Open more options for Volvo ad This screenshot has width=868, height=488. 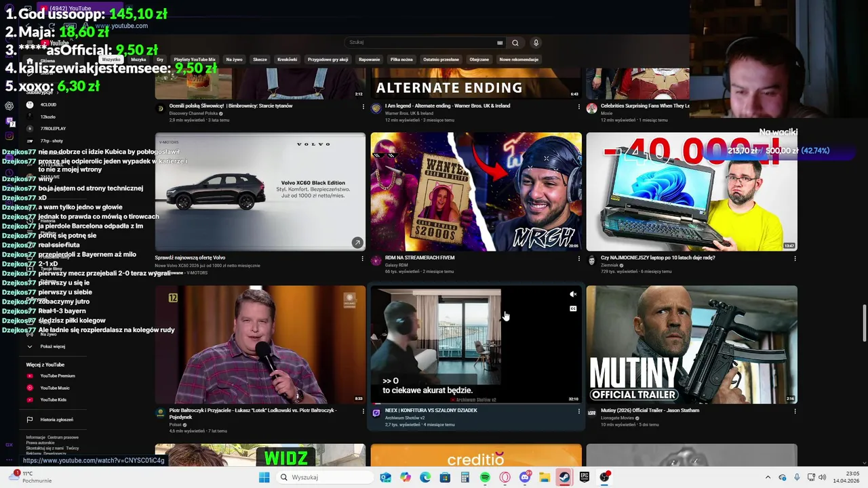coord(362,259)
